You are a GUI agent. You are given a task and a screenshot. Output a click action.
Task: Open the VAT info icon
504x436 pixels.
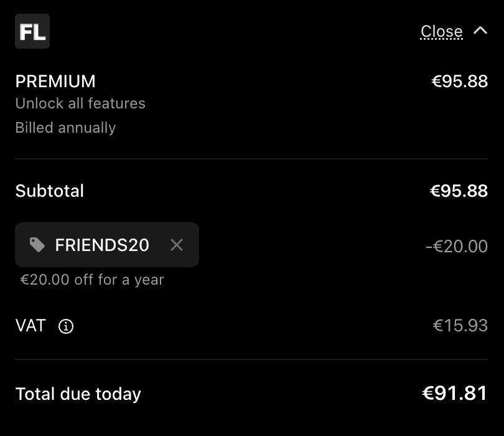tap(66, 326)
